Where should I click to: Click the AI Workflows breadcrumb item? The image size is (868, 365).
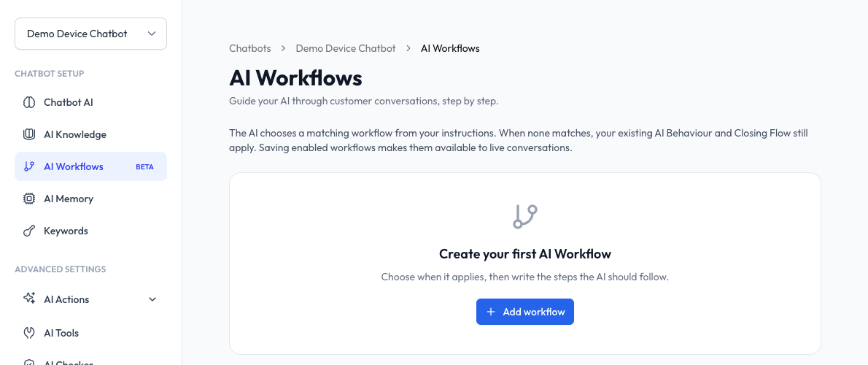pyautogui.click(x=450, y=48)
